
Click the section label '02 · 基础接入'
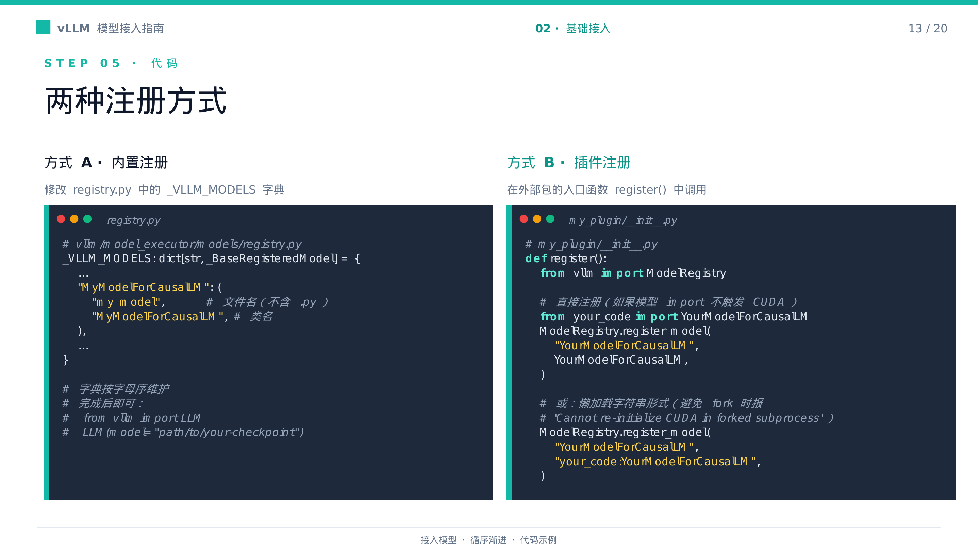[x=572, y=29]
